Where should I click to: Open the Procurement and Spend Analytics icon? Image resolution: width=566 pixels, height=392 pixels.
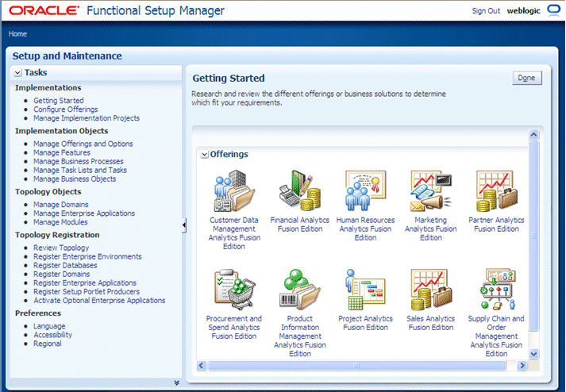coord(234,290)
